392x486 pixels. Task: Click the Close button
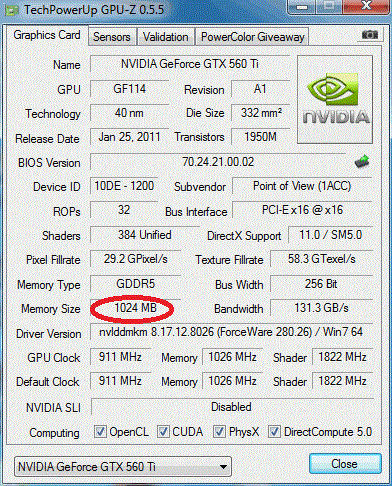345,464
